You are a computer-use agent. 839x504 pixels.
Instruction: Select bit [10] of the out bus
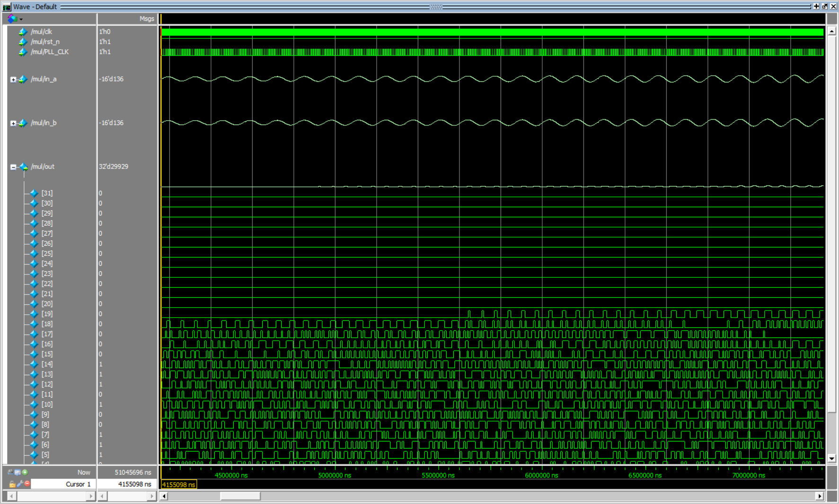(x=47, y=404)
